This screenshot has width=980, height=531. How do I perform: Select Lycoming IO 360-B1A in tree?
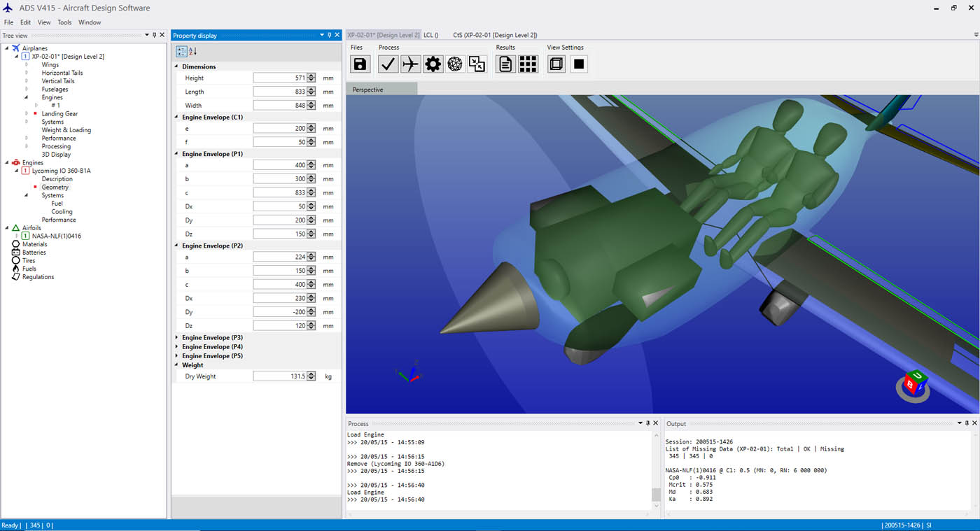tap(62, 171)
